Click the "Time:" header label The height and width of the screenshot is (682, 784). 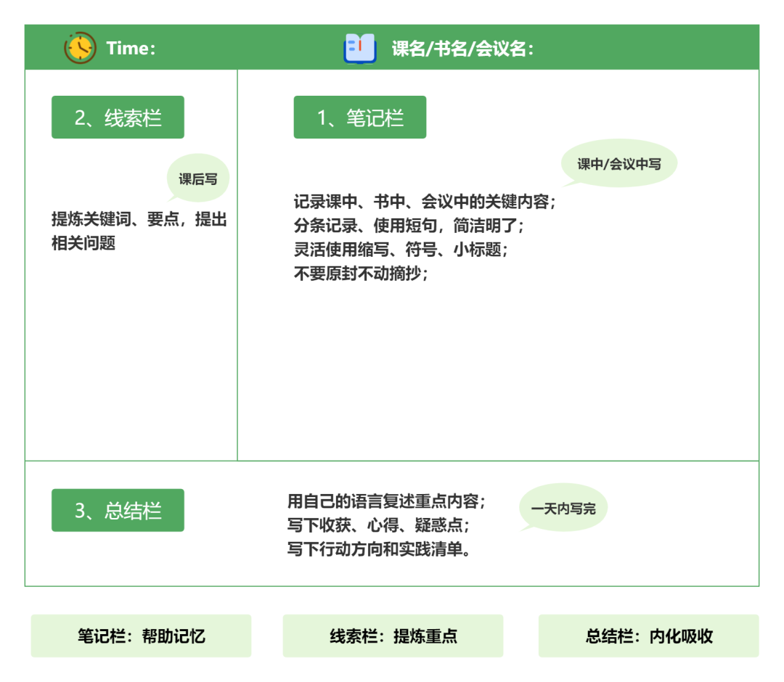(131, 49)
